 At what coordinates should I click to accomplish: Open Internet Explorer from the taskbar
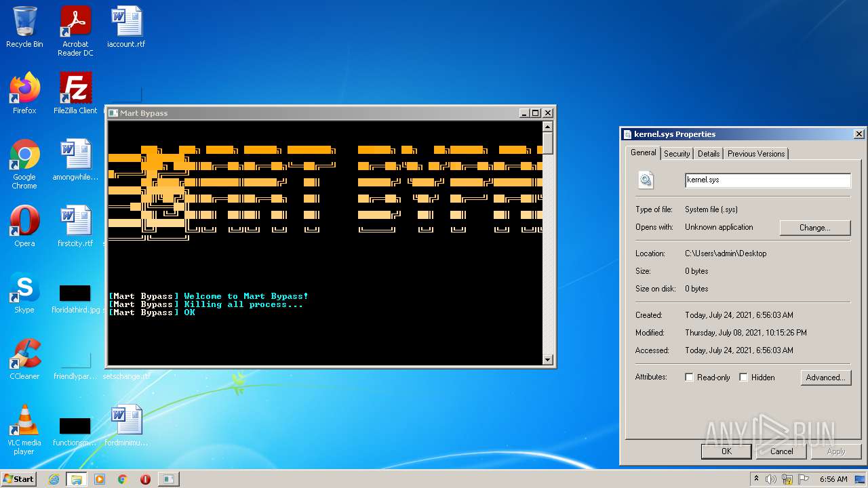(54, 479)
